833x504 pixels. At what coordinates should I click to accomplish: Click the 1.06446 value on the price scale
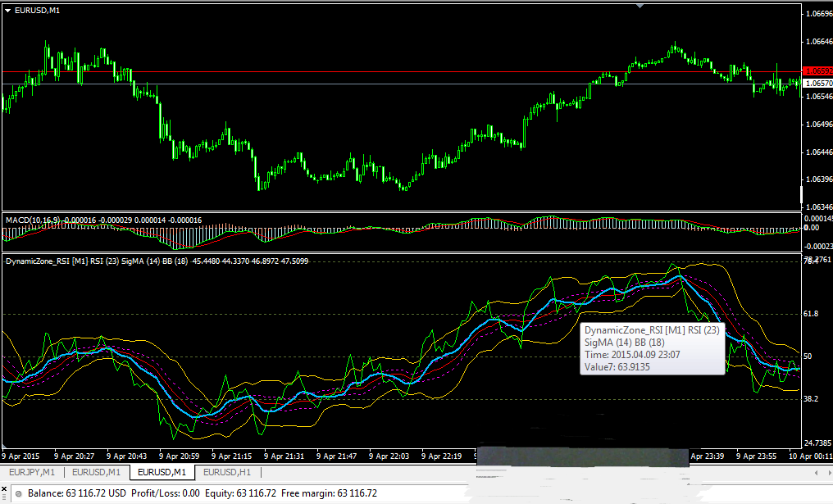point(819,152)
